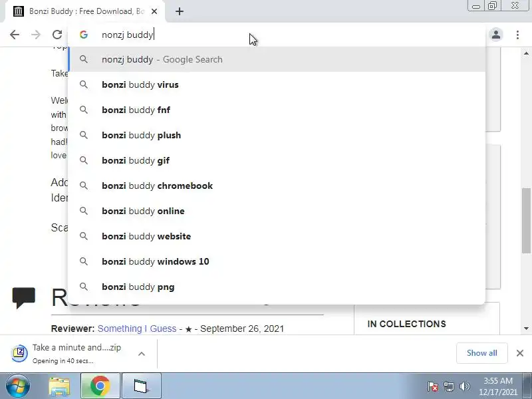Pick suggestion bonzi buddy png
The width and height of the screenshot is (532, 399).
[x=277, y=287]
